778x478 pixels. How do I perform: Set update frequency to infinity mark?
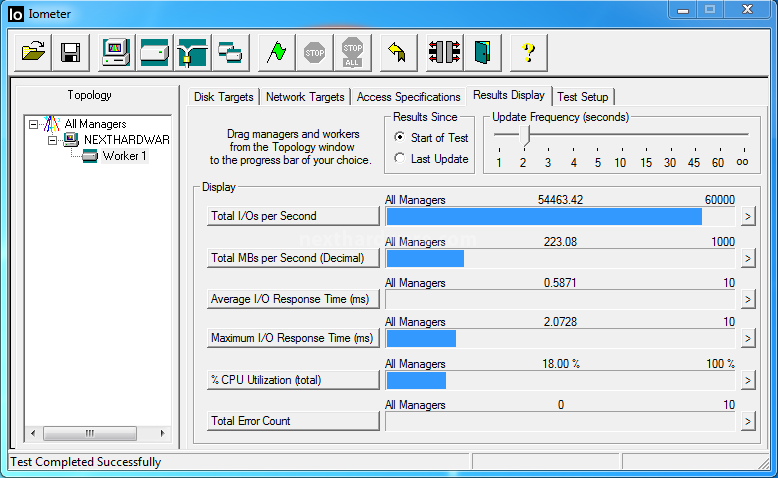tap(742, 162)
